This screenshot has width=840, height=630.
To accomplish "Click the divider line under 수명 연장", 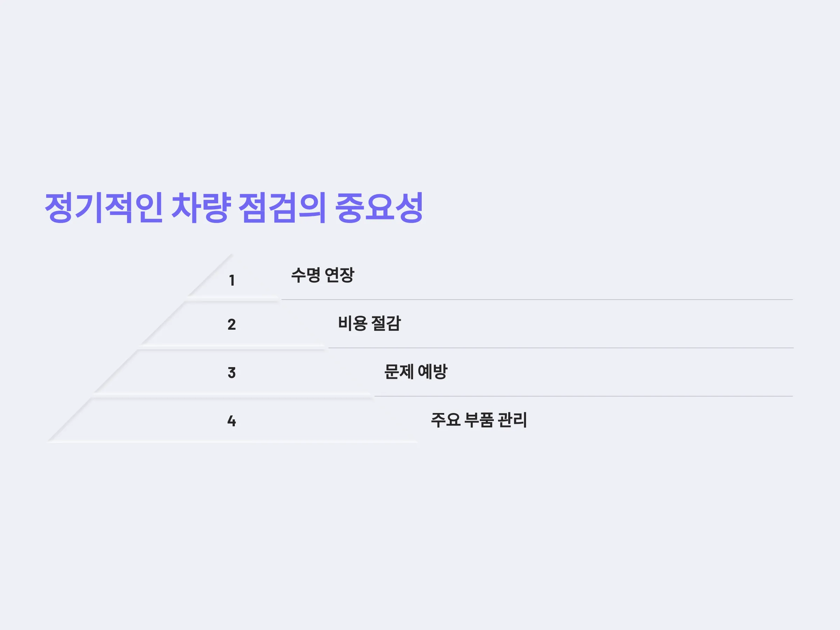I will 537,300.
